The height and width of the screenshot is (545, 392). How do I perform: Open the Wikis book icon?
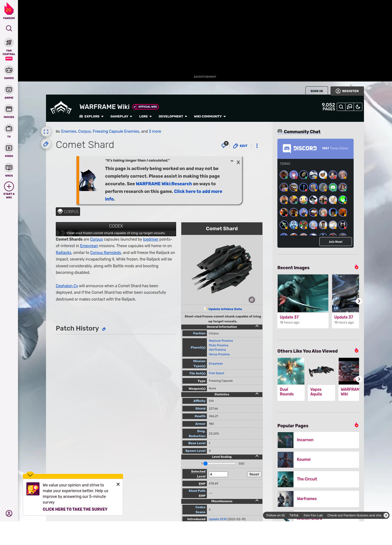coord(9,167)
